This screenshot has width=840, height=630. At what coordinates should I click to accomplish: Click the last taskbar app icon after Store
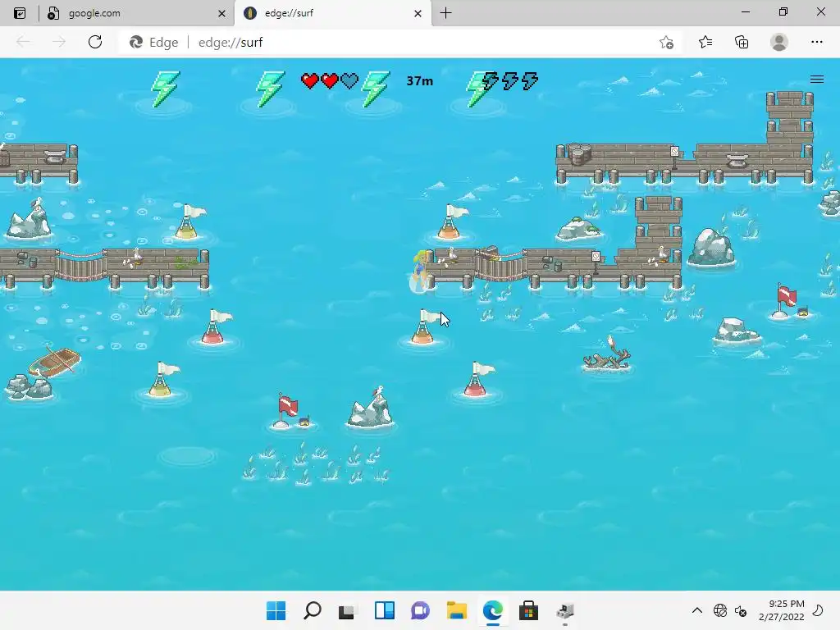point(564,610)
